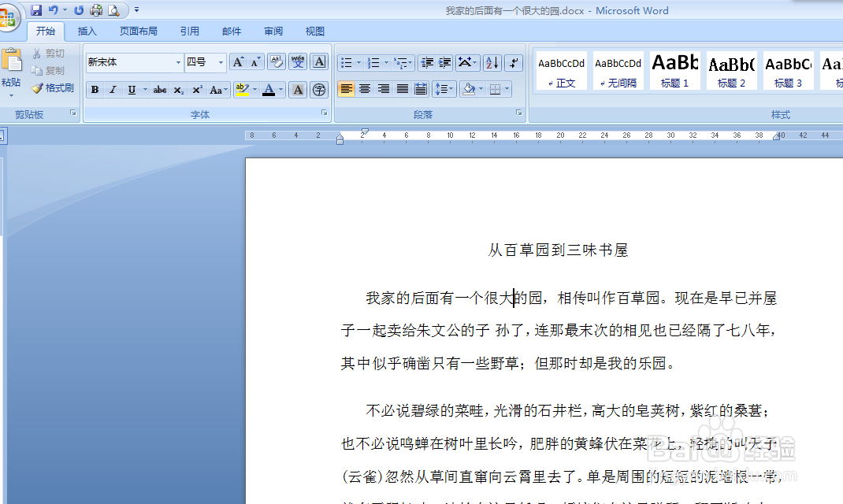Apply the 标题 1 style

(674, 70)
